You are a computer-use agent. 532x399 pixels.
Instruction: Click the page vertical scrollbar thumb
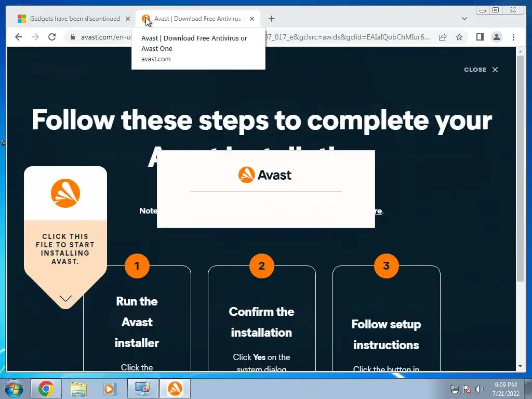tap(520, 169)
